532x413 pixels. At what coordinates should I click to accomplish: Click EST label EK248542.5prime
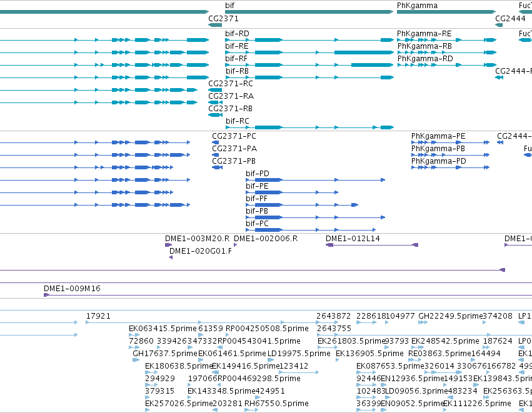[445, 341]
